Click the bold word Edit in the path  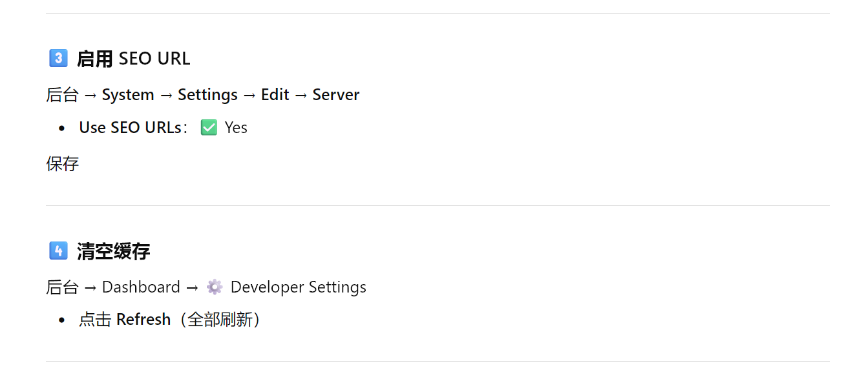point(275,95)
